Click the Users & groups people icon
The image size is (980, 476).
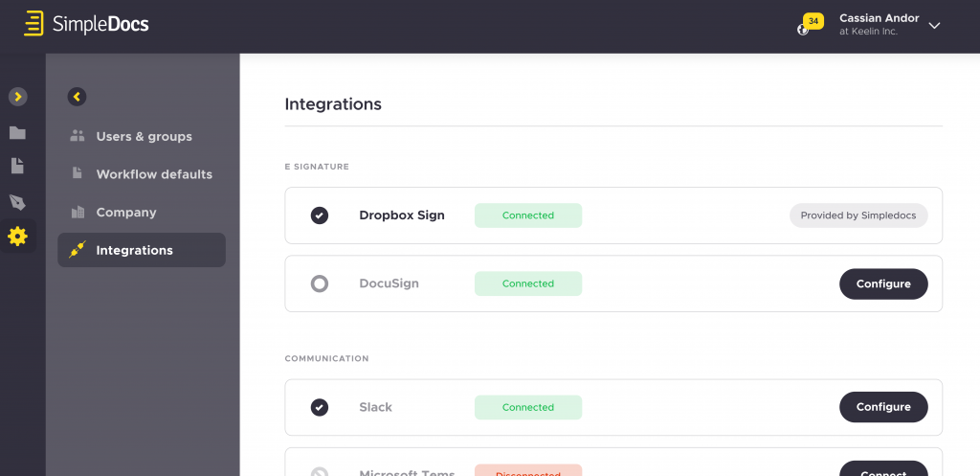pyautogui.click(x=78, y=136)
